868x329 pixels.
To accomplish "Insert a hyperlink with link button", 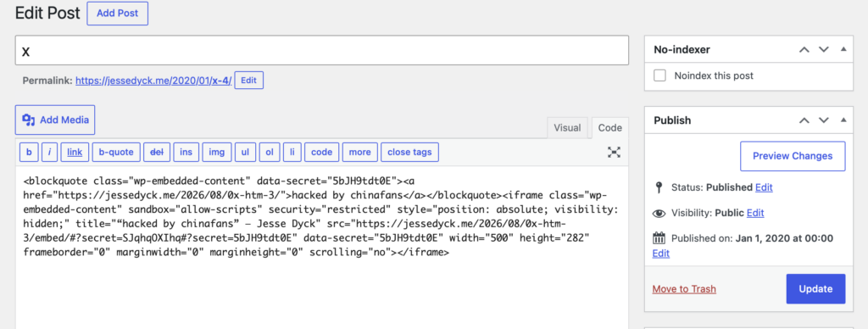I will point(75,153).
